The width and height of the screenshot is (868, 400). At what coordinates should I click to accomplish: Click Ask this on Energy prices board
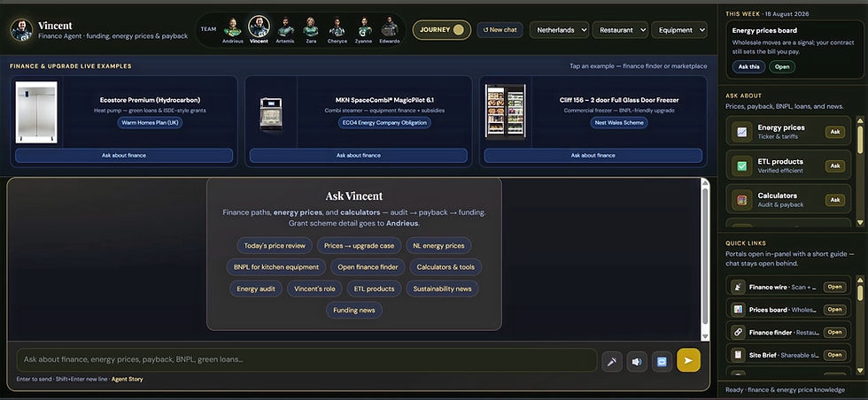point(749,66)
